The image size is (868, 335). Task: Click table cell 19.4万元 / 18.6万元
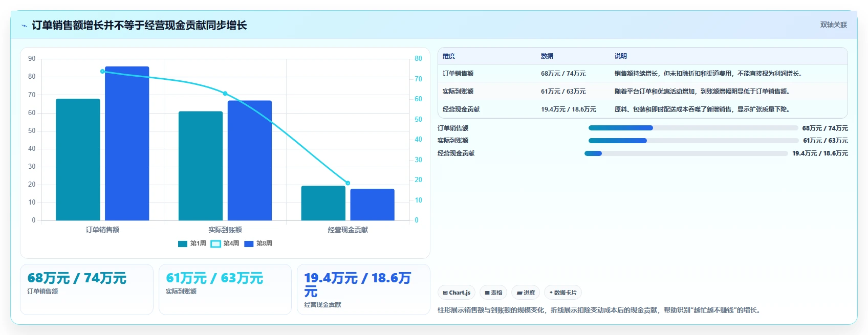[569, 109]
